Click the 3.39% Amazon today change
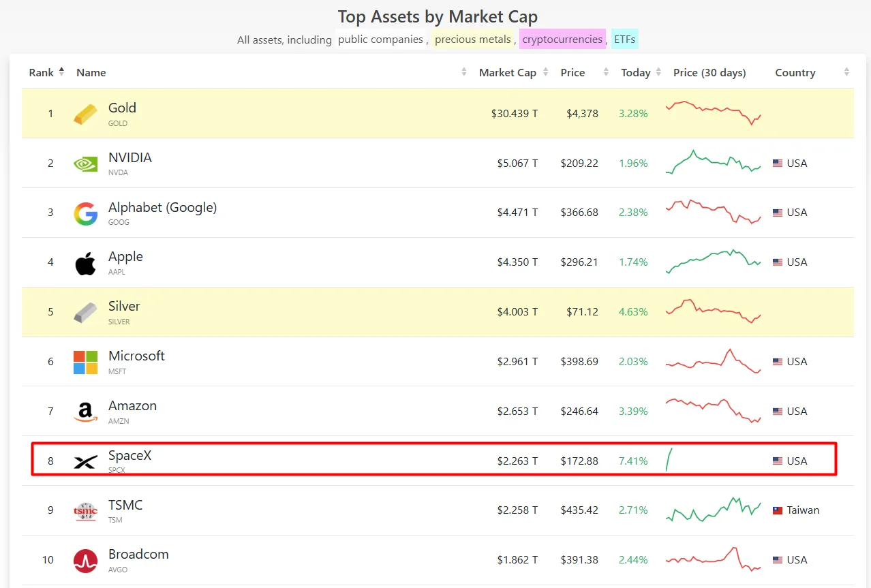The image size is (871, 588). [x=633, y=412]
